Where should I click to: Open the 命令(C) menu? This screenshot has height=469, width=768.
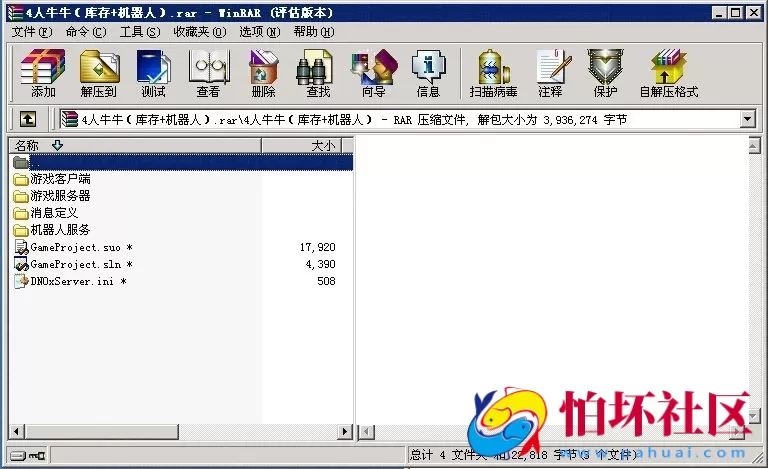[86, 32]
